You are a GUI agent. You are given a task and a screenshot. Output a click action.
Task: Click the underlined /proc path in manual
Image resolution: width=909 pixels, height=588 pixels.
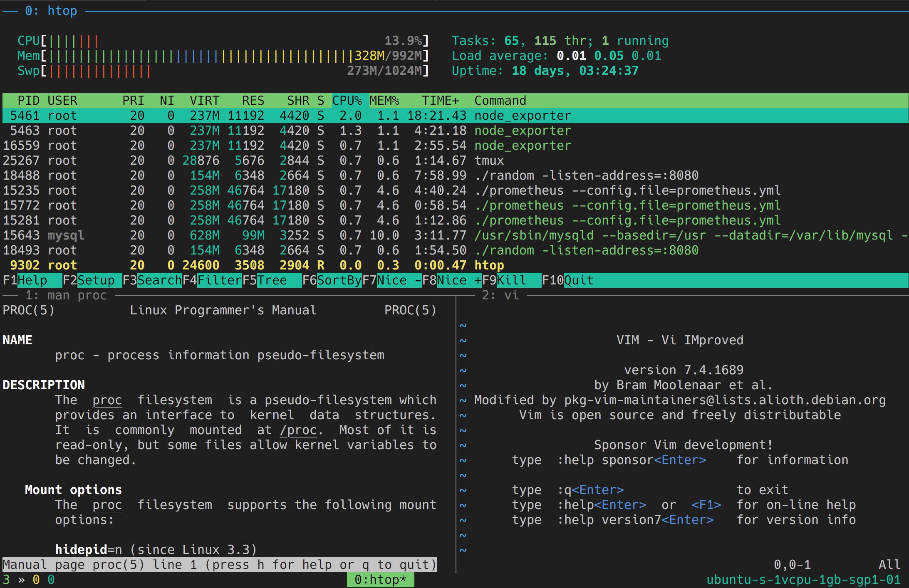click(x=298, y=430)
